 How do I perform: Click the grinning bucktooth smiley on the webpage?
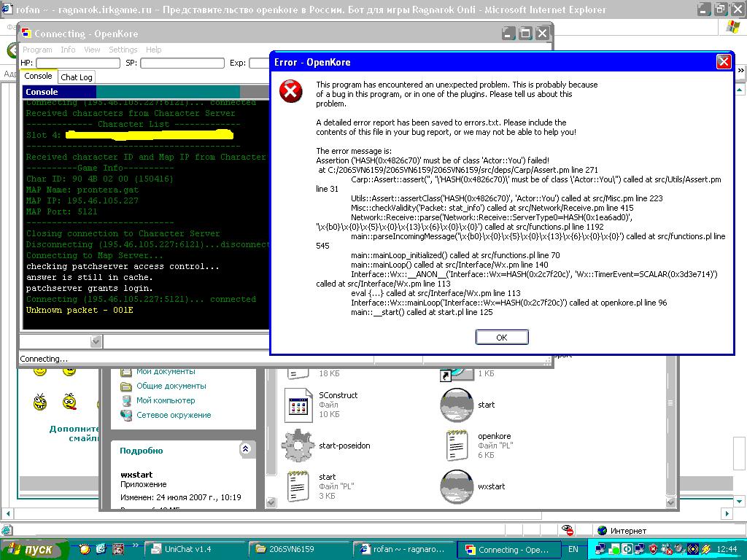[x=40, y=402]
